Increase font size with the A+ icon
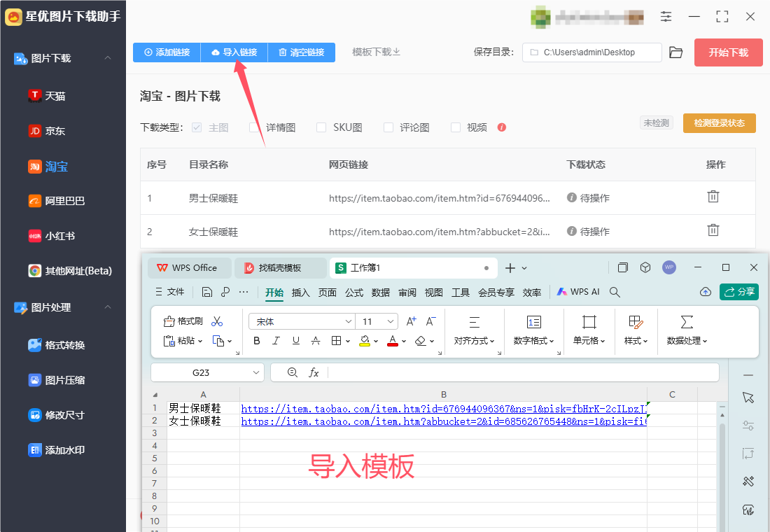The image size is (770, 532). click(412, 321)
